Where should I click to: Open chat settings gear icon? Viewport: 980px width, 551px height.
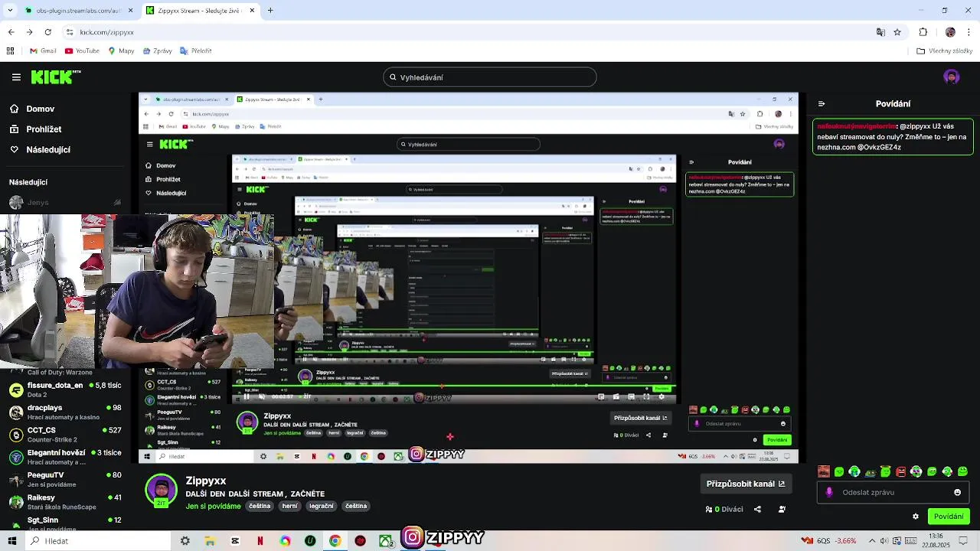915,517
